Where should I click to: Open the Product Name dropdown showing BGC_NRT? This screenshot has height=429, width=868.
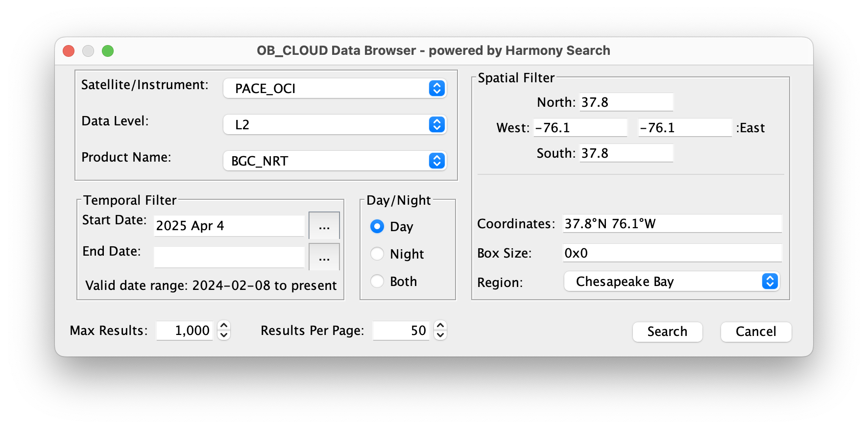(335, 161)
